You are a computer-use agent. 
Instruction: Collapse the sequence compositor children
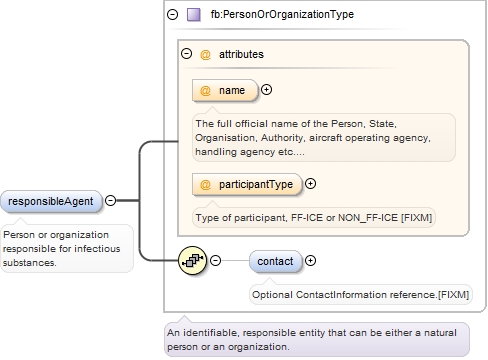point(216,260)
